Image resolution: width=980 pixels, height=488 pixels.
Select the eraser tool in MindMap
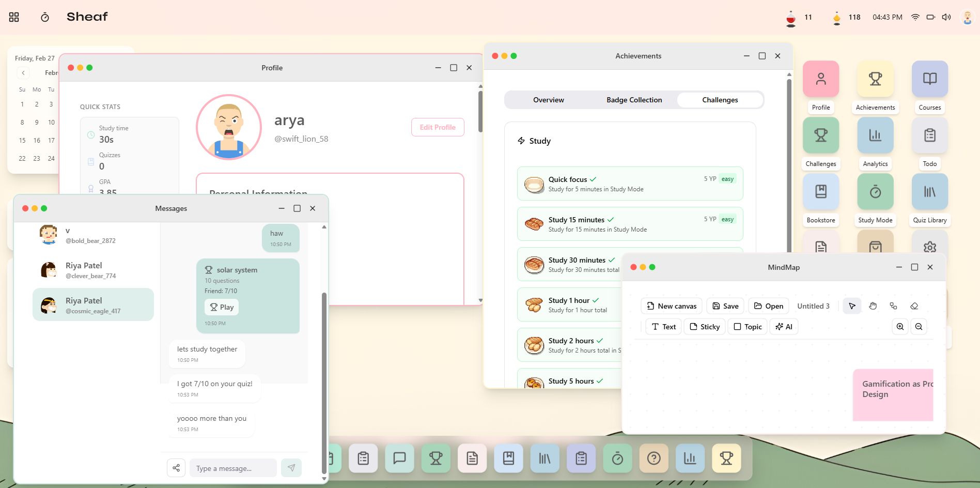914,306
